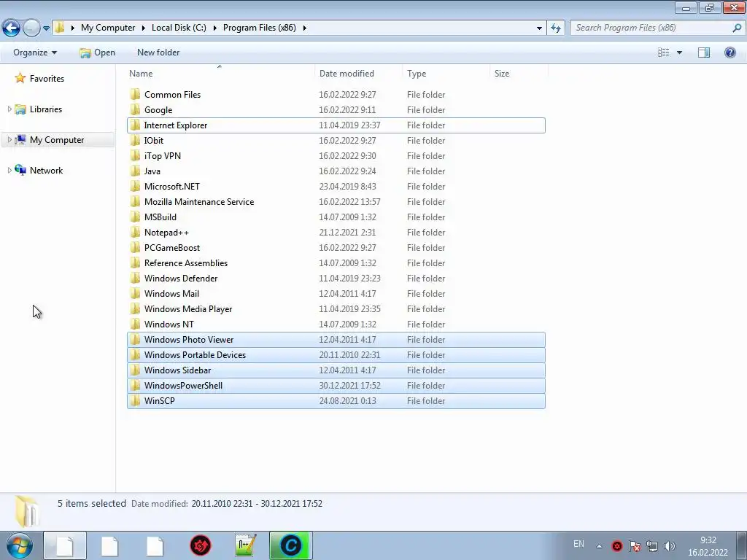Screen dimensions: 747x560
Task: Select Libraries in the navigation pane
Action: 46,109
